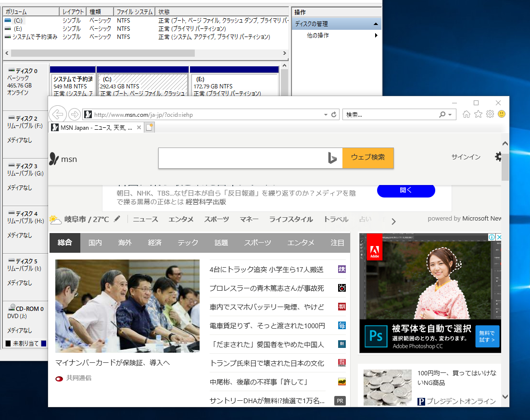Click the ウェブ検索 button
530x420 pixels.
click(368, 158)
